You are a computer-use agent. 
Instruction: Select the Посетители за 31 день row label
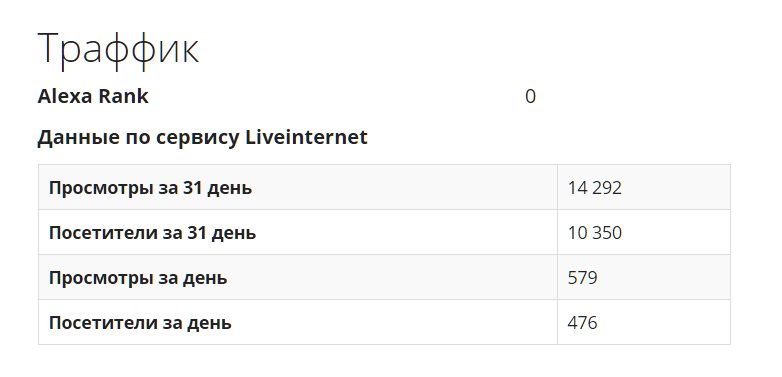pyautogui.click(x=152, y=233)
